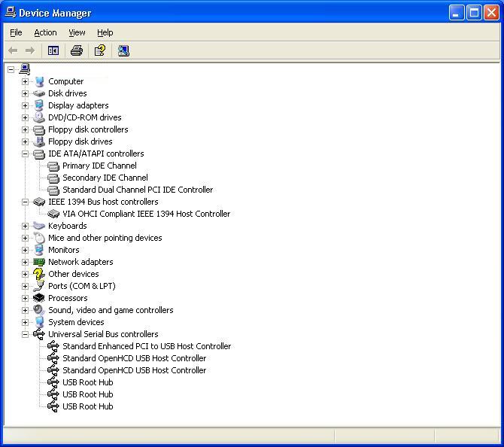
Task: Click the Network adapters card icon
Action: [39, 262]
